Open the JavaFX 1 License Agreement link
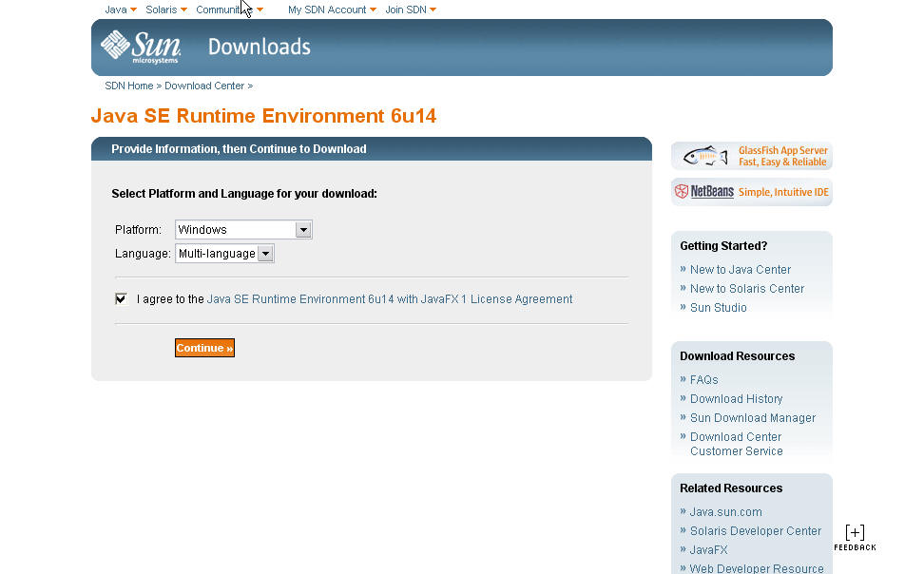The image size is (924, 574). point(390,298)
